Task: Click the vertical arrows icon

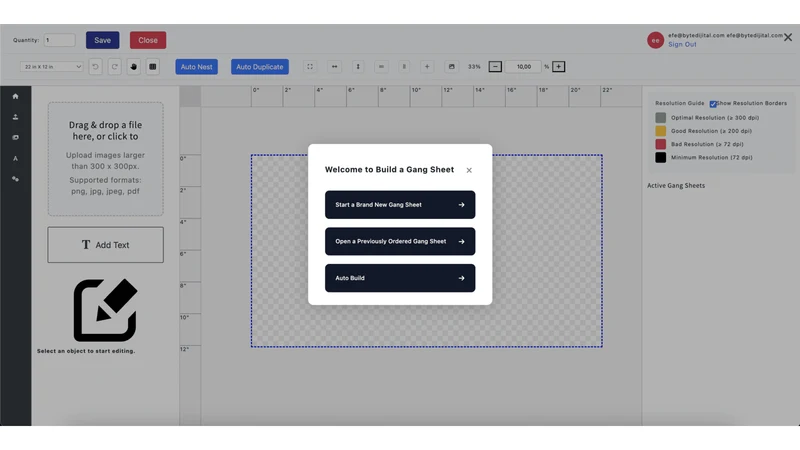Action: click(x=358, y=67)
